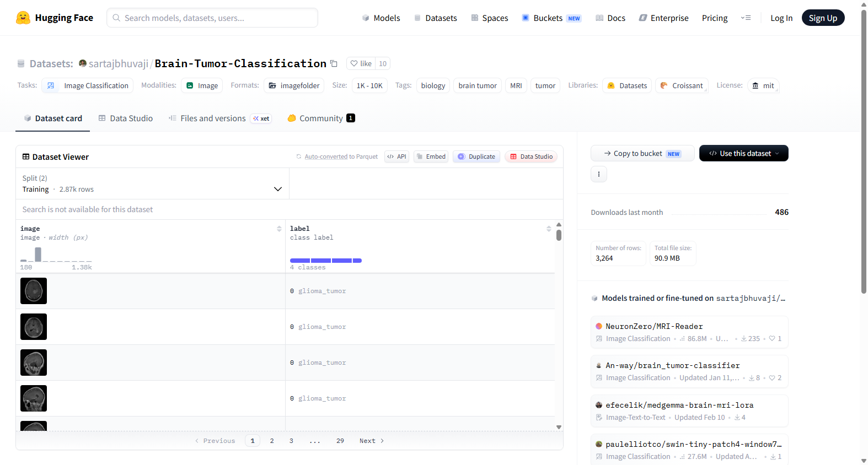Click the mit license tag
The height and width of the screenshot is (465, 868).
point(763,85)
